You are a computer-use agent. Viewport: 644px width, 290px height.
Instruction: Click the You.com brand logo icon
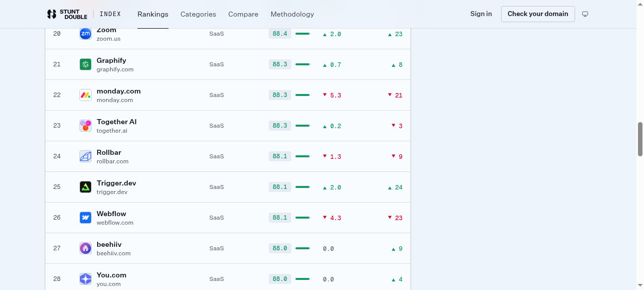coord(86,279)
